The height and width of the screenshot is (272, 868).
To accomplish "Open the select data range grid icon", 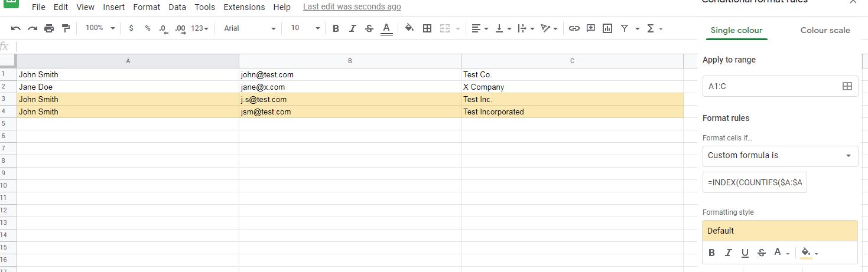I will (x=847, y=86).
